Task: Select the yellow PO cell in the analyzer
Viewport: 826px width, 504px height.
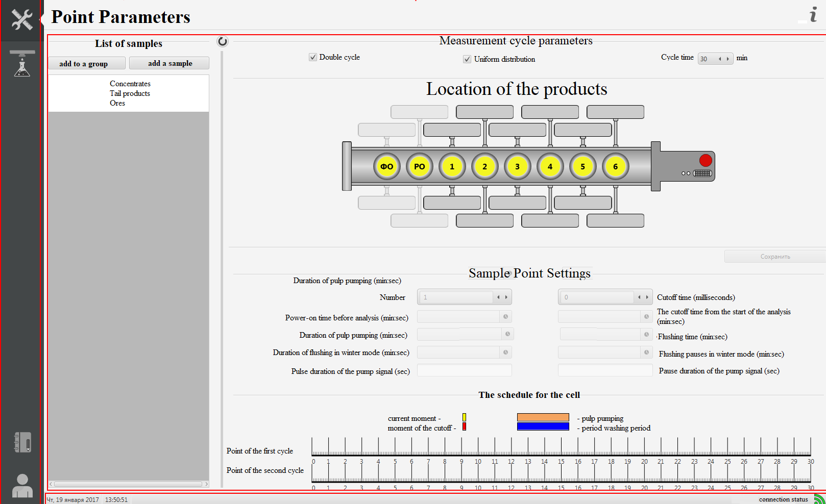Action: tap(419, 166)
